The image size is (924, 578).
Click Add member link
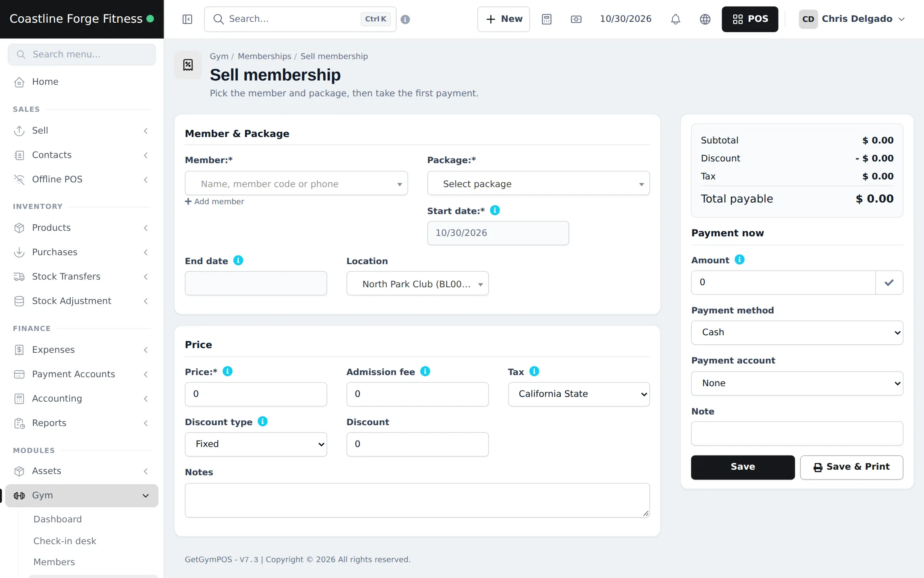click(214, 201)
